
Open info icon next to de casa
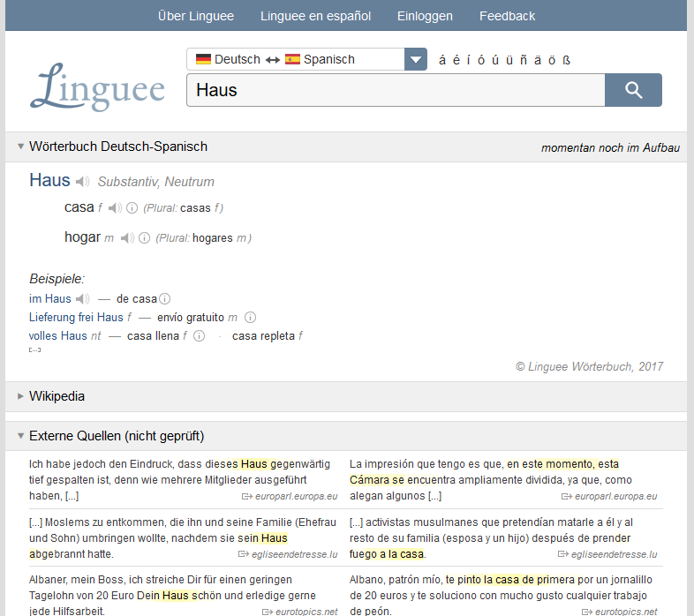164,299
